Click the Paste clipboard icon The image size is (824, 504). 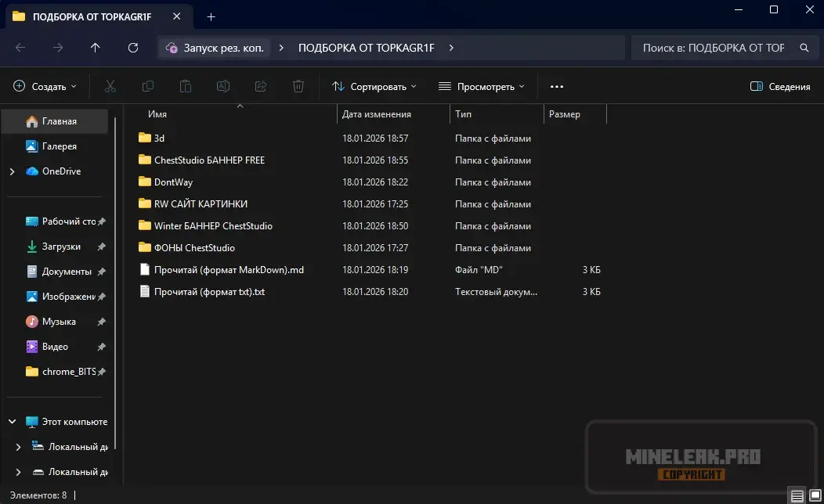186,86
